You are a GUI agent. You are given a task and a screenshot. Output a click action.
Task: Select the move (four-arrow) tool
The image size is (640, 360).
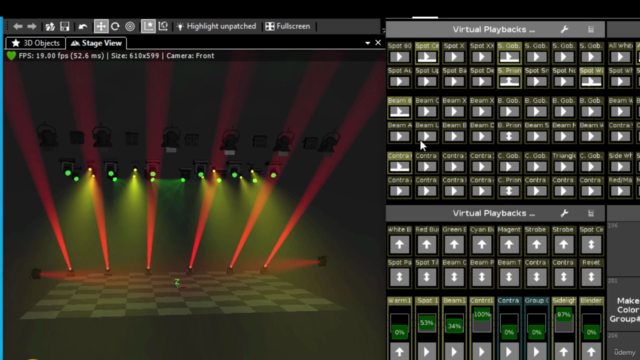(100, 27)
